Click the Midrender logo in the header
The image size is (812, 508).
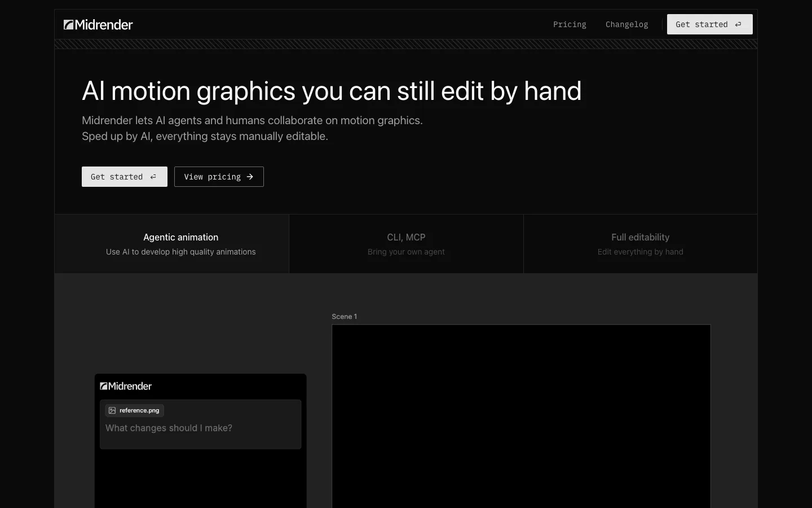(x=98, y=24)
